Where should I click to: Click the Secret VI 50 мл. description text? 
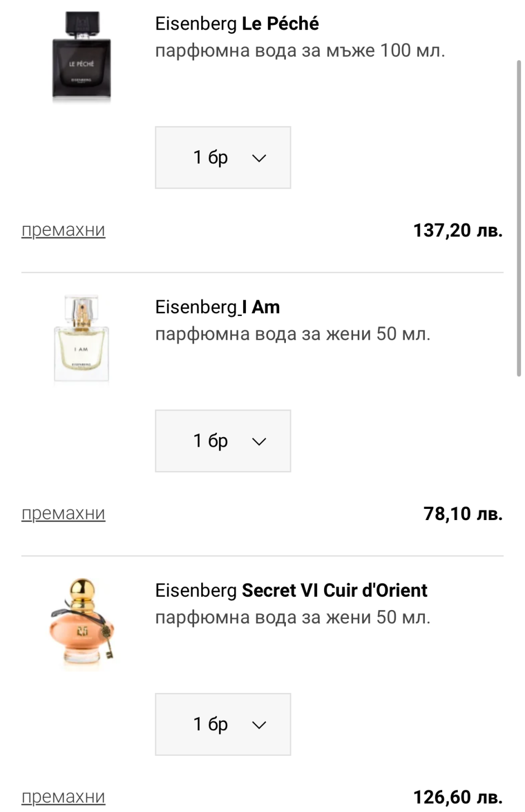click(x=293, y=617)
